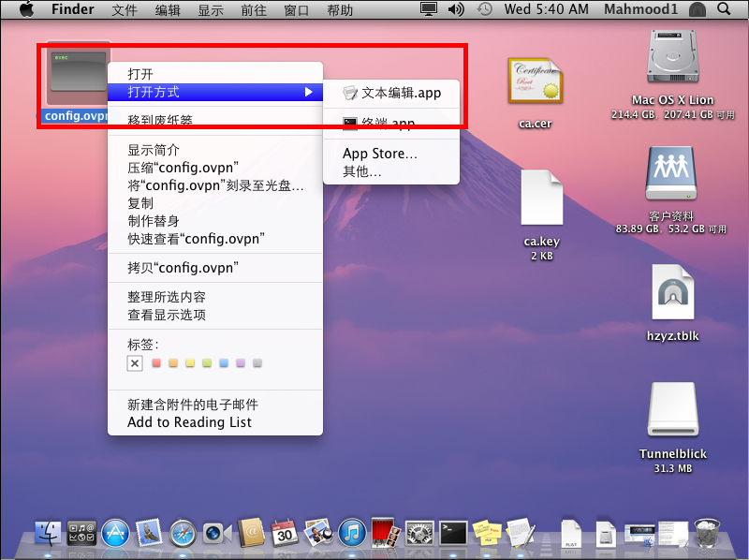This screenshot has width=749, height=560.
Task: Choose 制作替身 in the context menu
Action: [215, 221]
